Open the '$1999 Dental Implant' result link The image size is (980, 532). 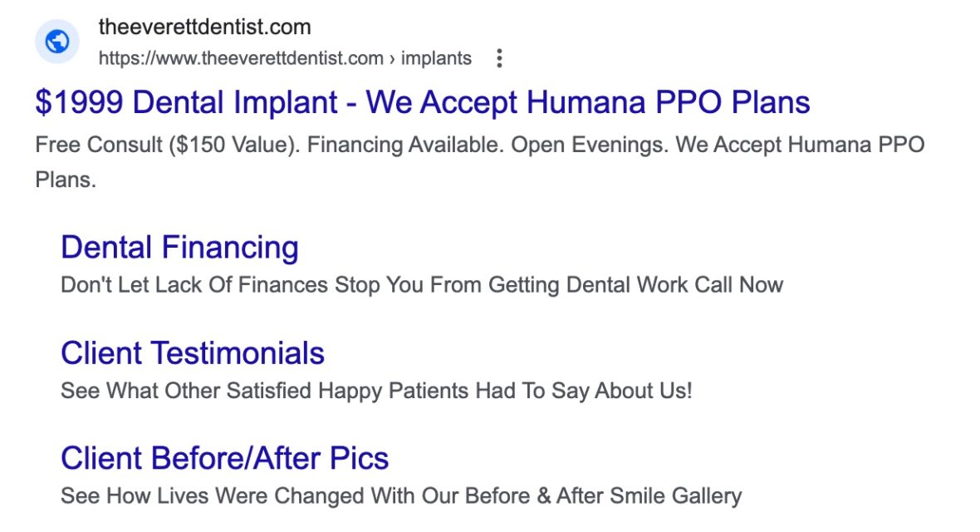(x=422, y=101)
